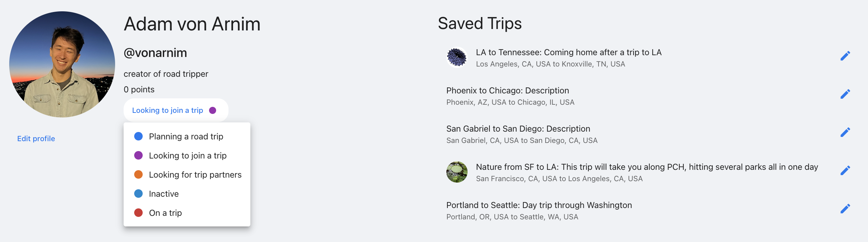
Task: Click the red dot beside On a trip
Action: pyautogui.click(x=138, y=213)
